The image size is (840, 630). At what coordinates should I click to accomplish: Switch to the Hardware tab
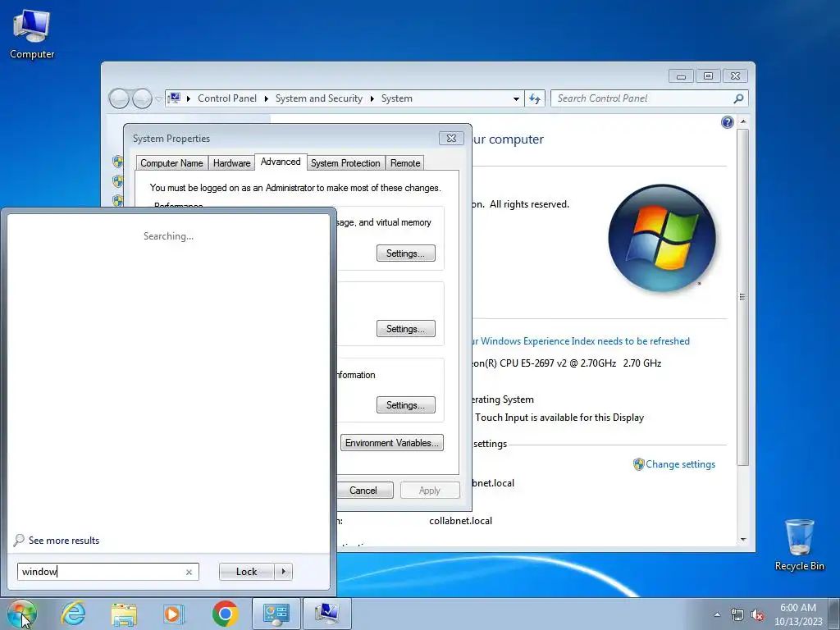pos(231,163)
